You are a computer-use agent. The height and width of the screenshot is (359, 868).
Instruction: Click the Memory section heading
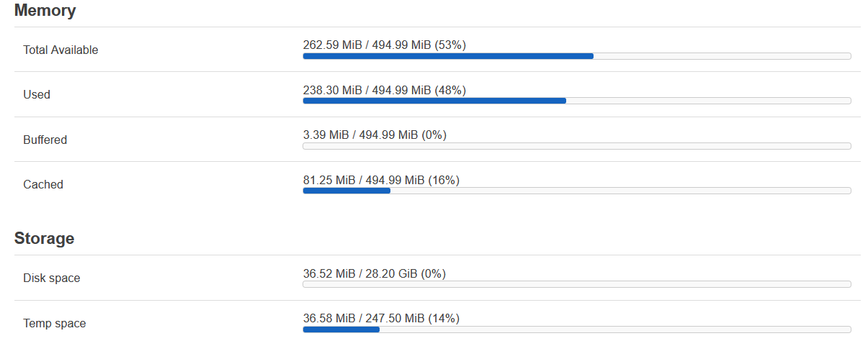coord(45,11)
